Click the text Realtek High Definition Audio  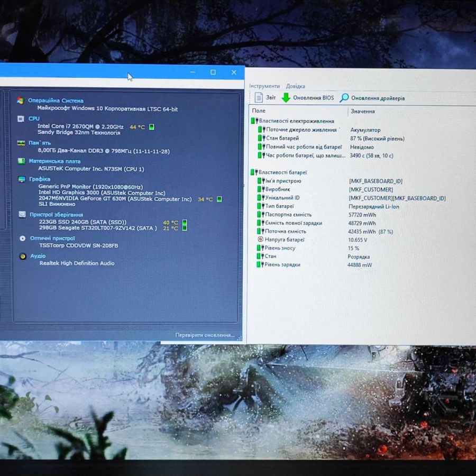coord(77,263)
